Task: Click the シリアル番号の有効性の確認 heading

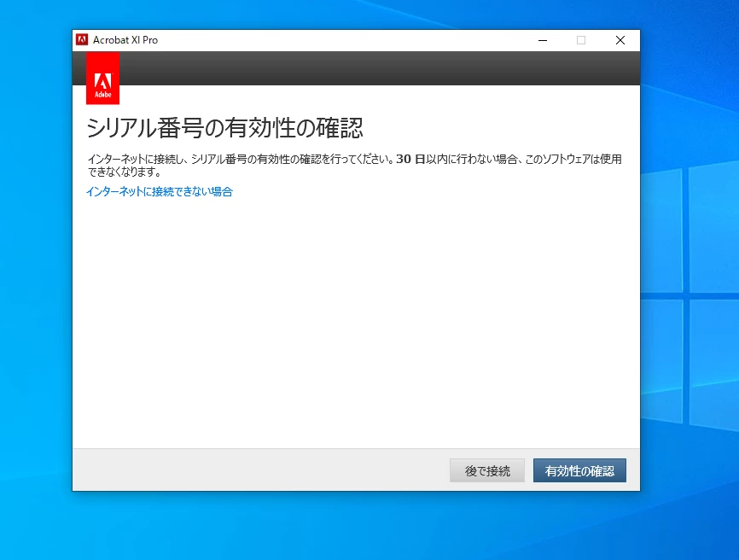Action: click(x=224, y=128)
